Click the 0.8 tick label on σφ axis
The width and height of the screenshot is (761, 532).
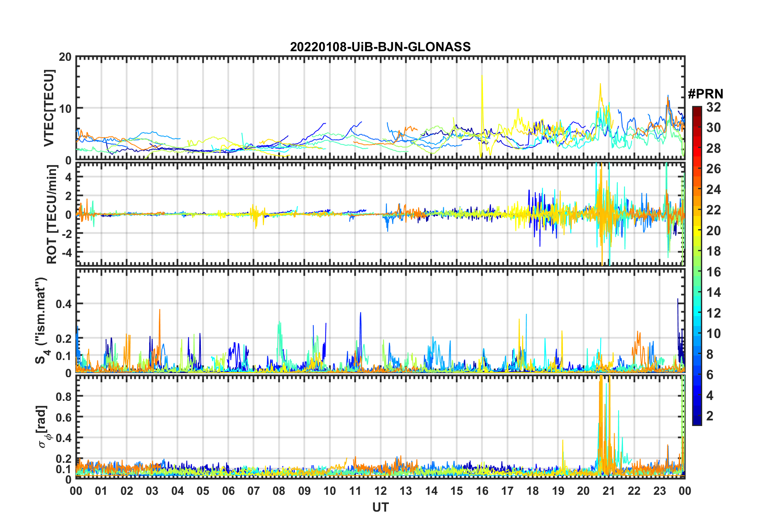tap(63, 396)
